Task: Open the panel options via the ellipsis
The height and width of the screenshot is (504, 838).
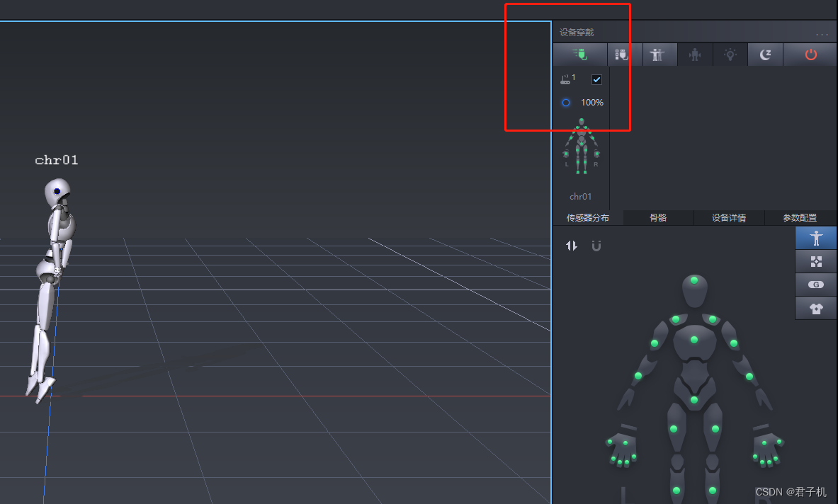Action: 822,33
